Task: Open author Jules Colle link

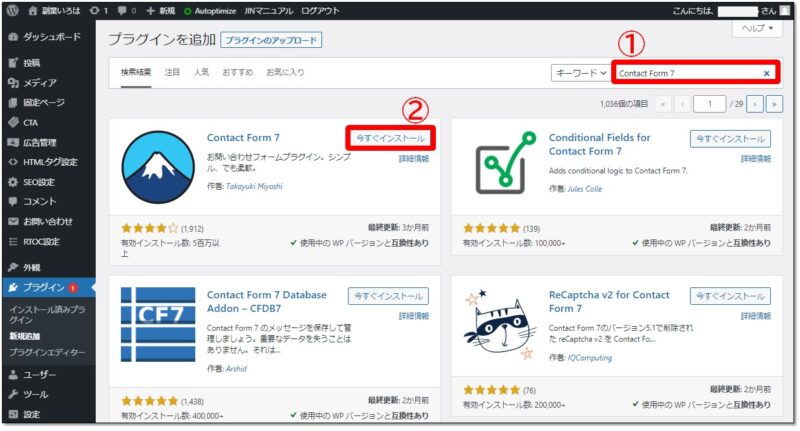Action: point(585,189)
